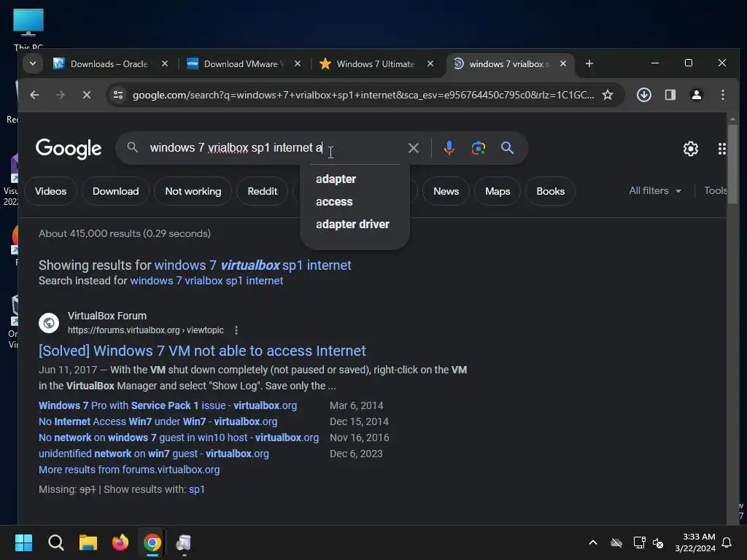Open notifications bell in taskbar
Viewport: 747px width, 560px height.
[727, 542]
